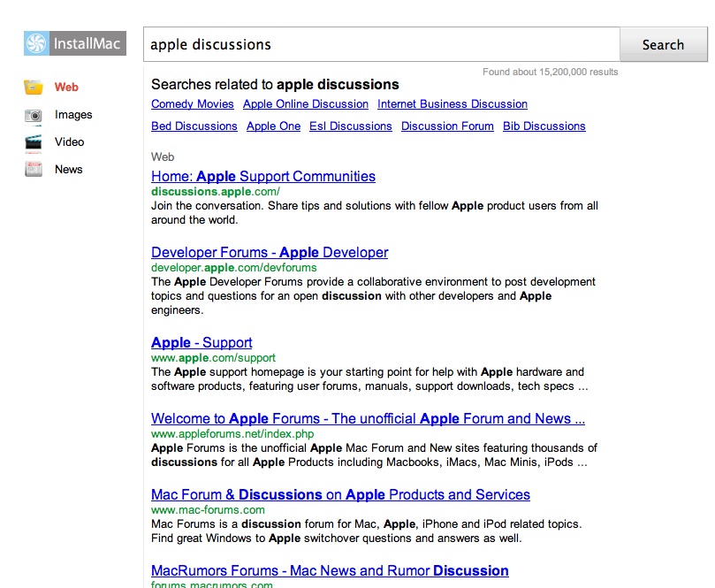This screenshot has width=715, height=588.
Task: Open the Comedy Movies related search
Action: (x=192, y=104)
